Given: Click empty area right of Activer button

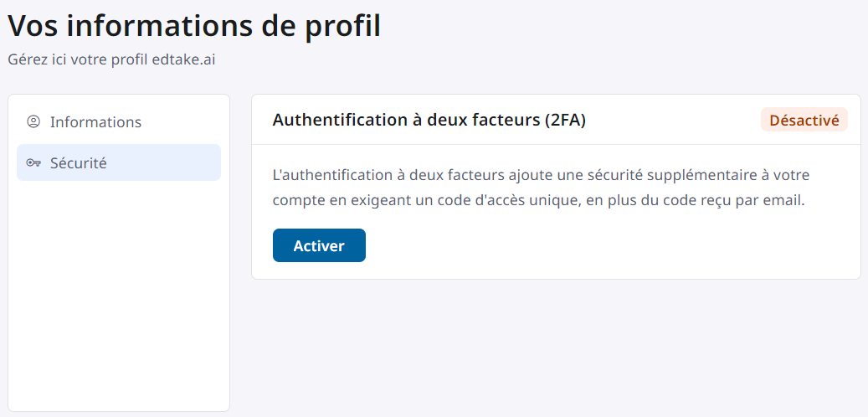Looking at the screenshot, I should tap(586, 245).
